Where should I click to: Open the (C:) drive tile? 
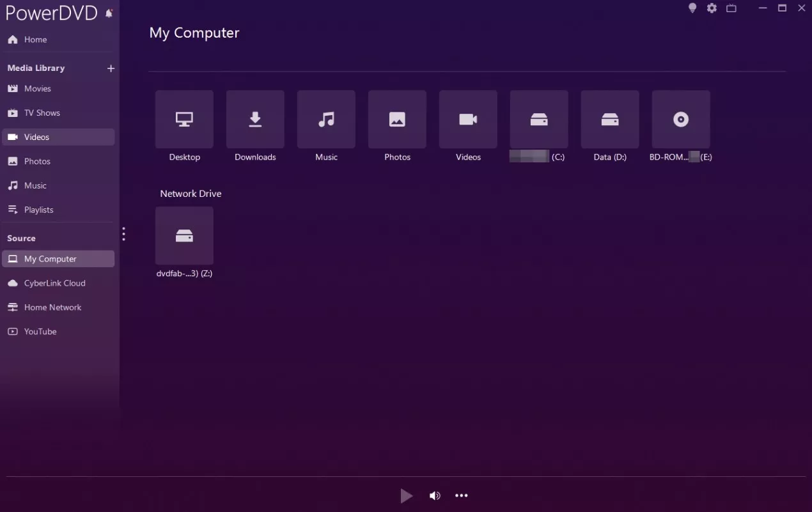coord(539,120)
